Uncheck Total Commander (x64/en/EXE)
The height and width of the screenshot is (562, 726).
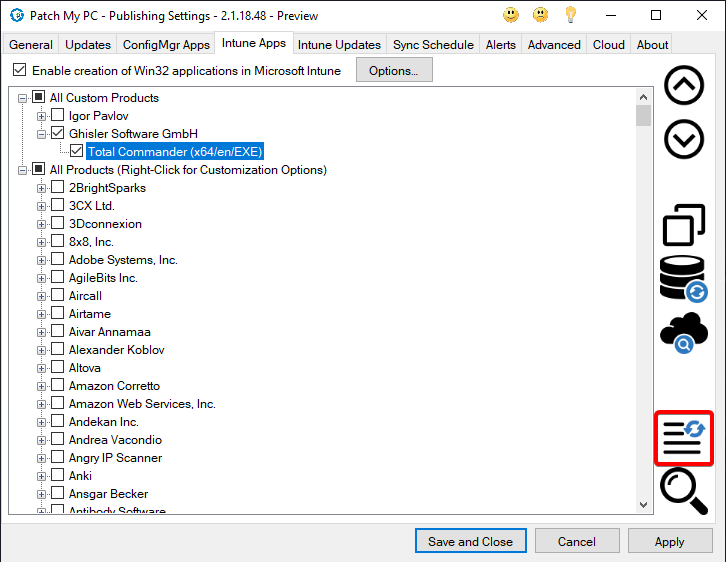click(x=76, y=152)
